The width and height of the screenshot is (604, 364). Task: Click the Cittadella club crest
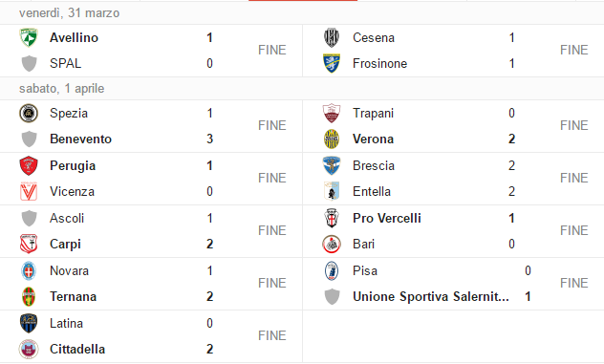(29, 349)
